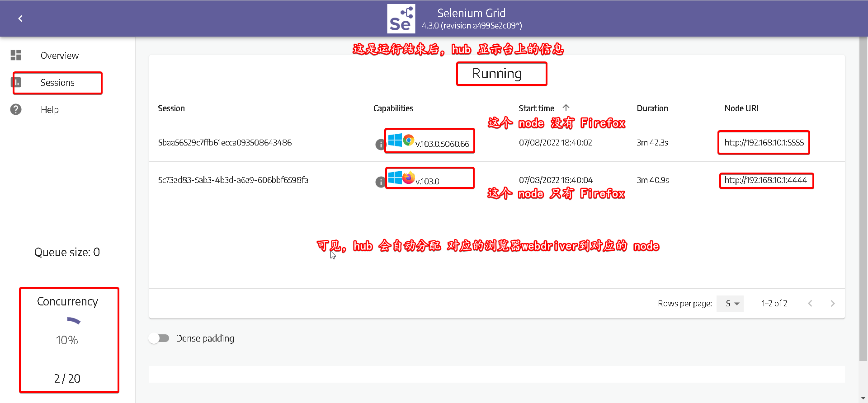Sort table by Duration column

pos(652,108)
